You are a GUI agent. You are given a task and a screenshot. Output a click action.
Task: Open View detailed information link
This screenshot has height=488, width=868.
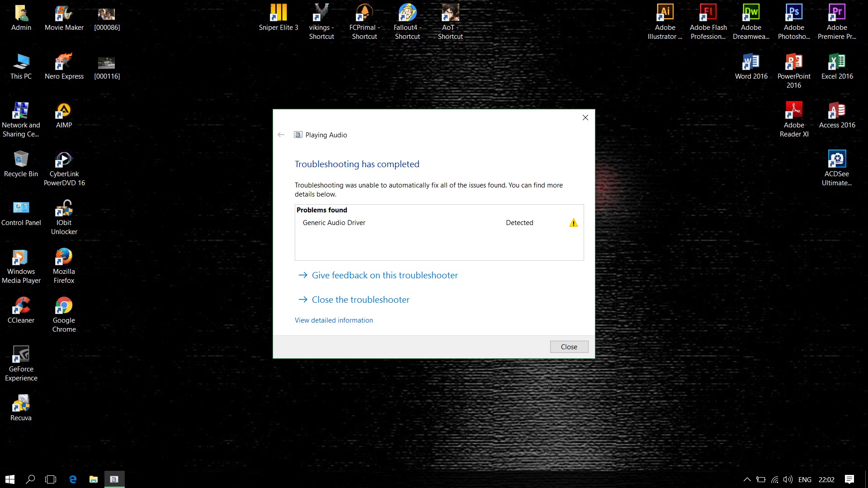pyautogui.click(x=334, y=320)
